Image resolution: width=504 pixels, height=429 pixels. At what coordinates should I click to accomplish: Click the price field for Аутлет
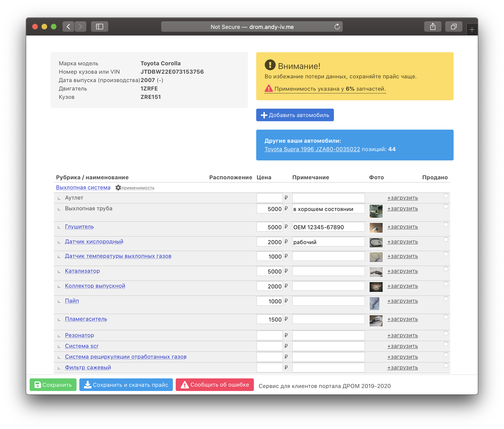(x=269, y=198)
